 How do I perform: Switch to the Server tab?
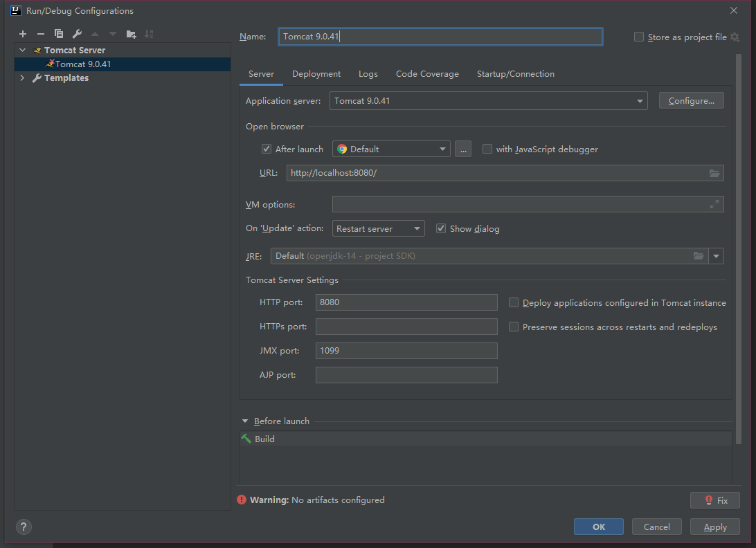click(x=261, y=74)
